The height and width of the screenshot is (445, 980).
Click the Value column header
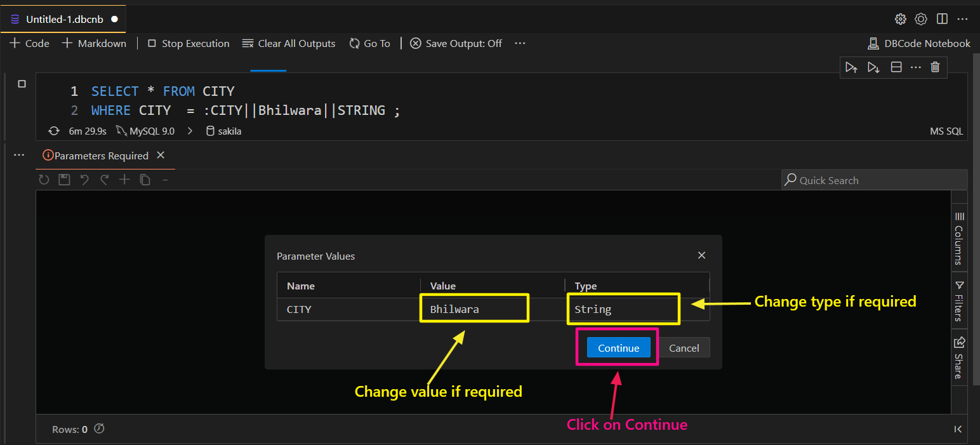coord(493,286)
